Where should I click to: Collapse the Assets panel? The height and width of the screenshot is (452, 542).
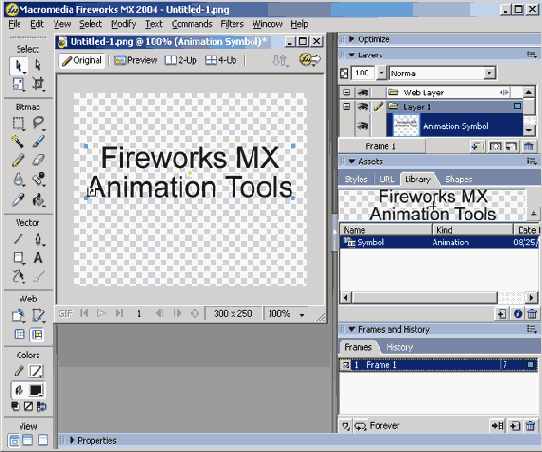pos(352,161)
